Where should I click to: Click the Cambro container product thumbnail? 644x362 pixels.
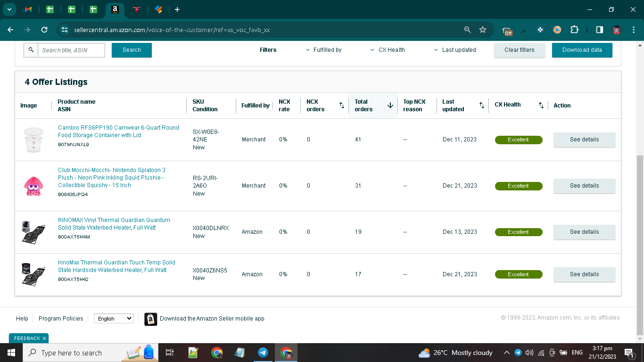[x=33, y=140]
